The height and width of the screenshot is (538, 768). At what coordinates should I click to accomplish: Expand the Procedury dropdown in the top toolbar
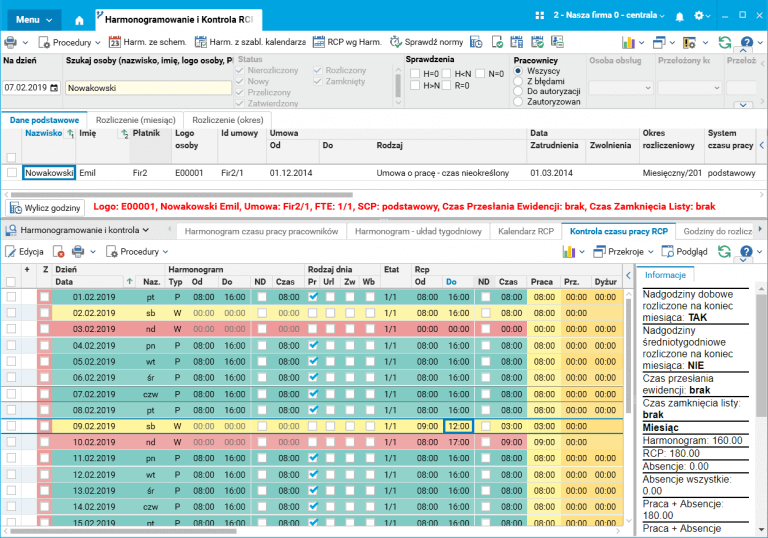pyautogui.click(x=70, y=42)
